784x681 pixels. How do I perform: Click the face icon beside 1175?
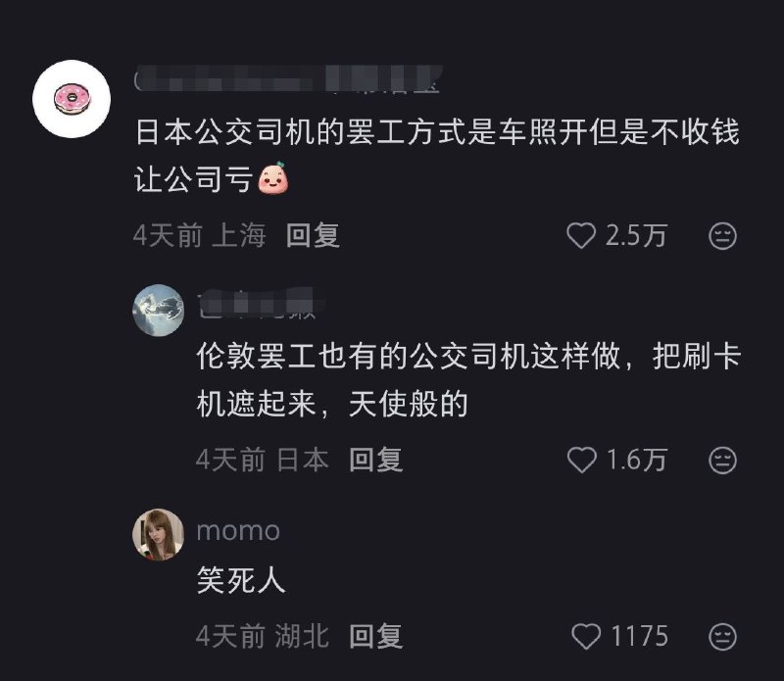722,637
